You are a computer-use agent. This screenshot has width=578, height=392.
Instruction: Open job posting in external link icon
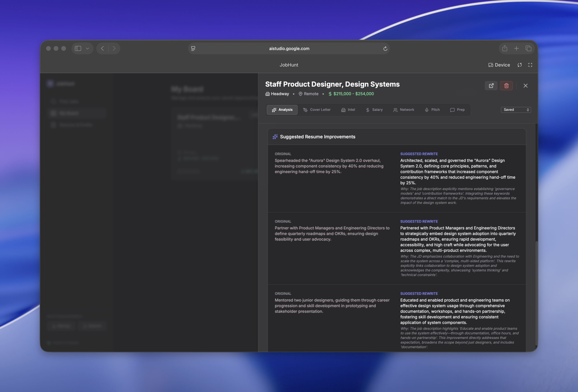point(491,86)
